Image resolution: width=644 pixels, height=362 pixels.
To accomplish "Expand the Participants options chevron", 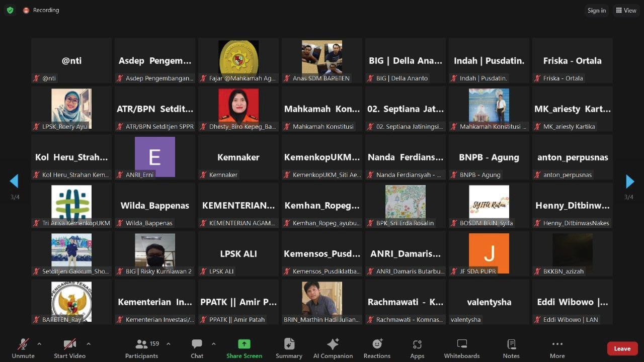I will (168, 344).
